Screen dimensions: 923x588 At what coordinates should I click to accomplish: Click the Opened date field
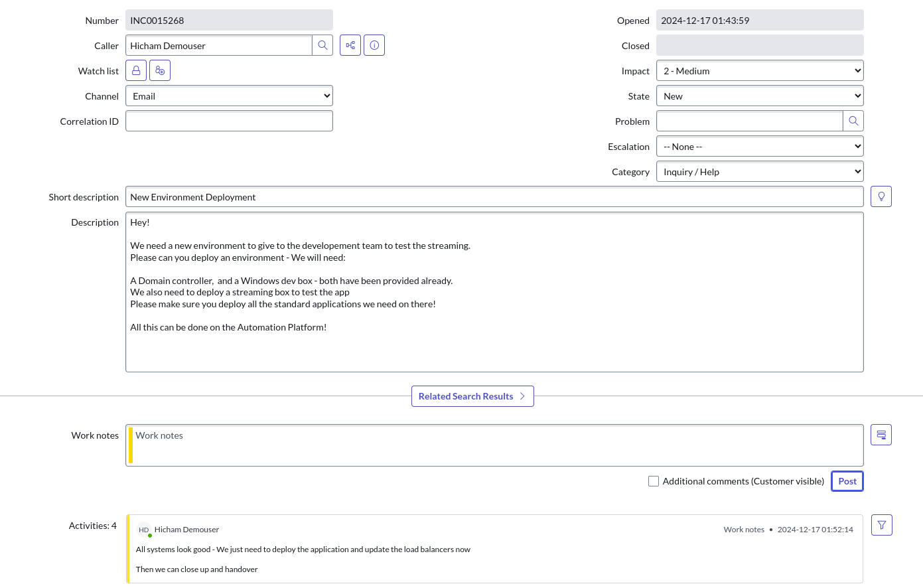pos(760,20)
